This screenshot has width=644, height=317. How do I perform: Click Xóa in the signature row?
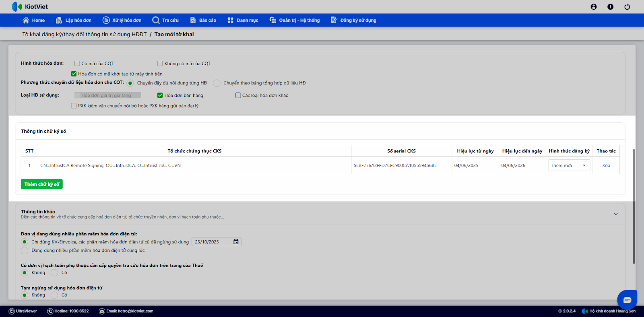click(x=606, y=165)
